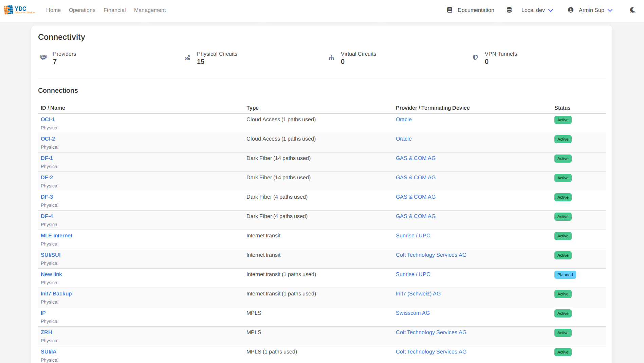Open the SUI/SUI connection

(x=51, y=255)
